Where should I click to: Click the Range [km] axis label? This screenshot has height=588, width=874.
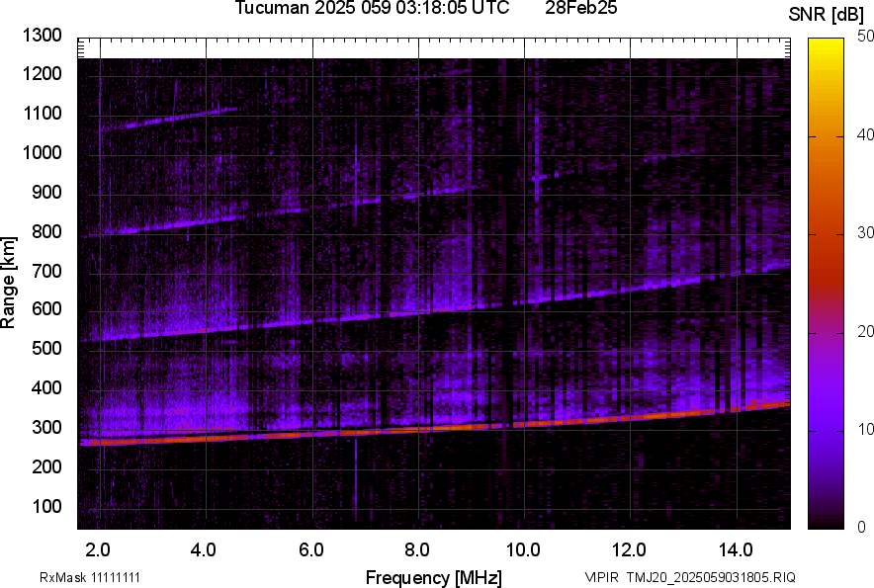pos(9,281)
